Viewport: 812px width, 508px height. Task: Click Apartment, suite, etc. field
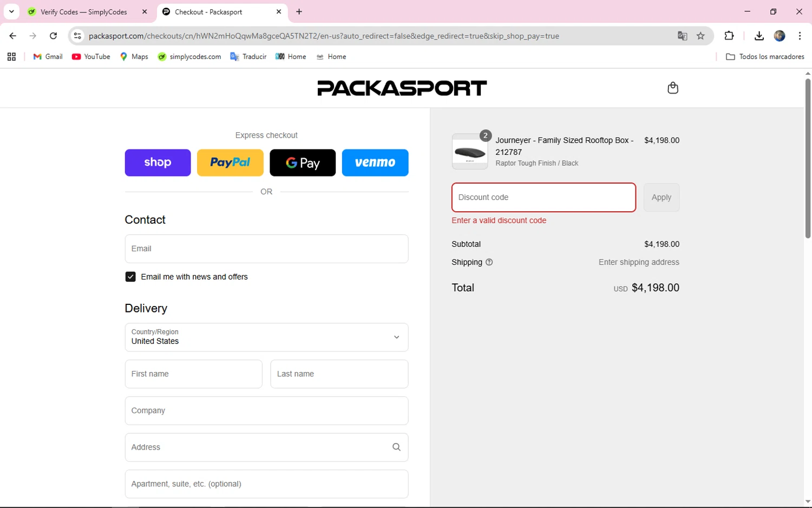click(266, 484)
